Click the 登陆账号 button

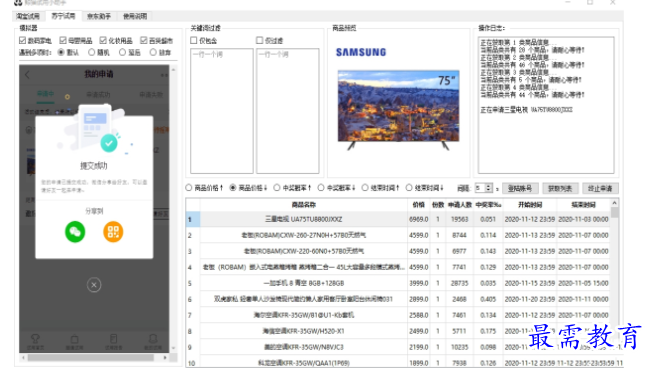pyautogui.click(x=520, y=188)
